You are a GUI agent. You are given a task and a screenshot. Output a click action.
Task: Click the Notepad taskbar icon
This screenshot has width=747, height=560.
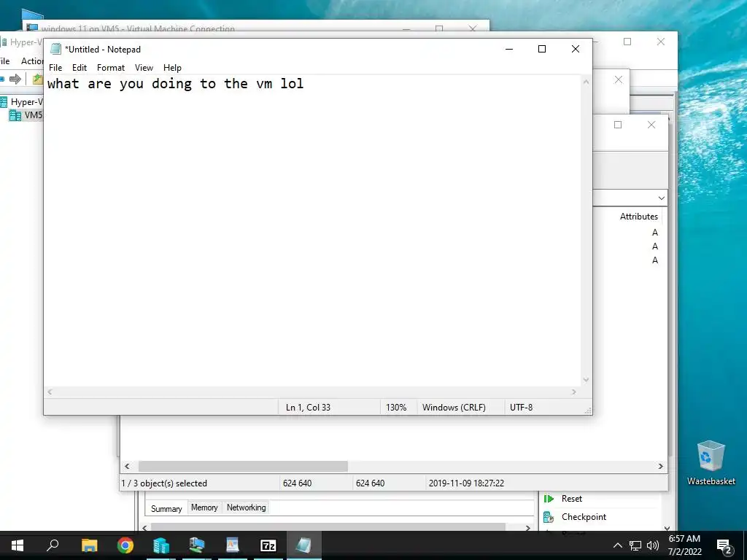(x=304, y=545)
